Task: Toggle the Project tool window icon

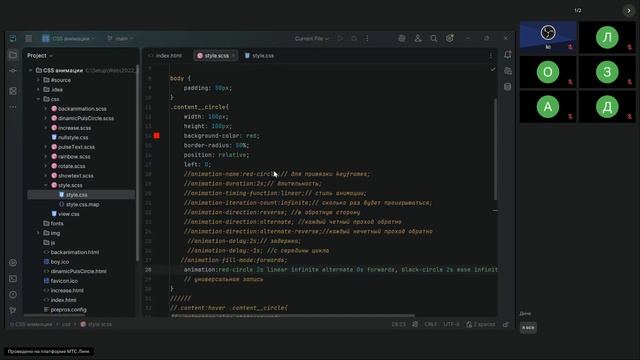Action: point(13,55)
